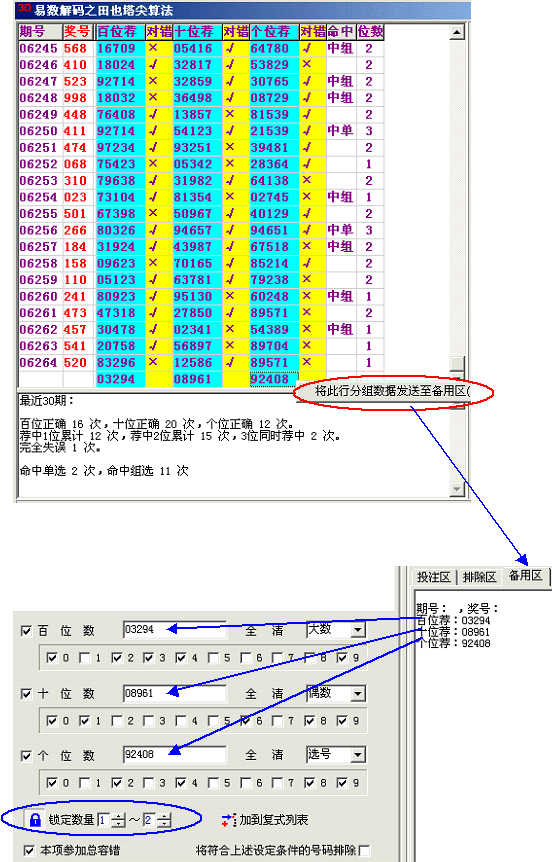552x862 pixels.
Task: Toggle the 百位数 checkbox
Action: click(26, 631)
